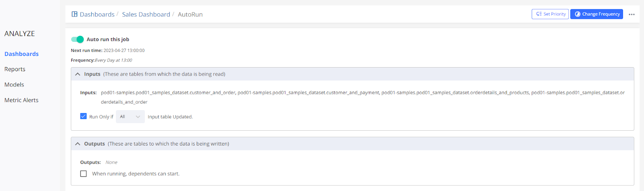
Task: Click the Change Frequency button
Action: coord(597,14)
